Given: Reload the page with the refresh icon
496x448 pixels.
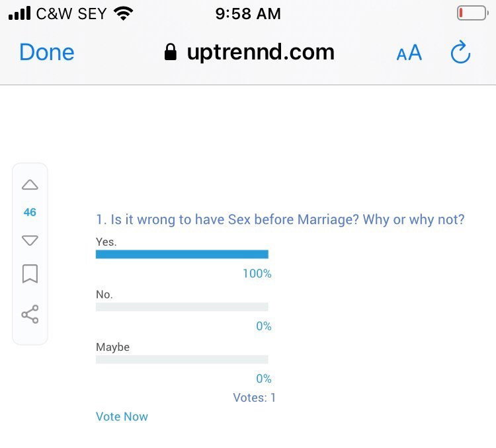Looking at the screenshot, I should (x=460, y=52).
